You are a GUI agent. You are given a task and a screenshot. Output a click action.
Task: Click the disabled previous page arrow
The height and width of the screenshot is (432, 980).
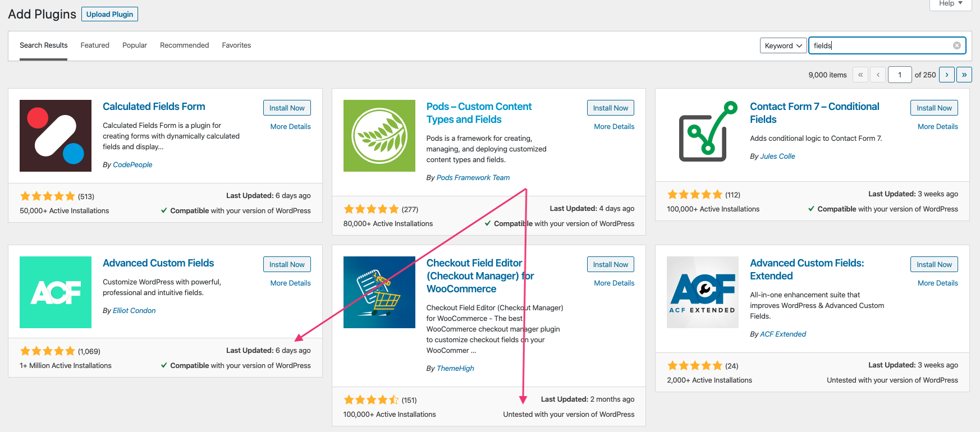[878, 75]
